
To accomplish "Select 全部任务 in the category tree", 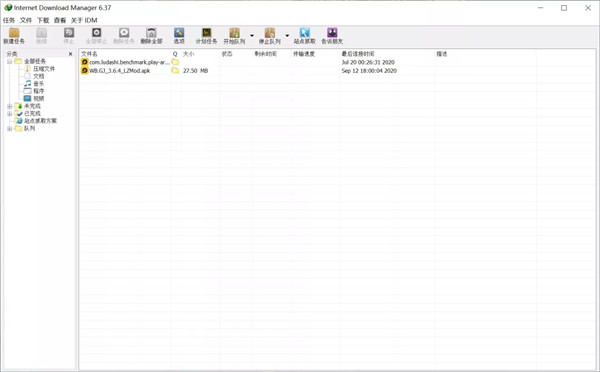I will pos(35,61).
